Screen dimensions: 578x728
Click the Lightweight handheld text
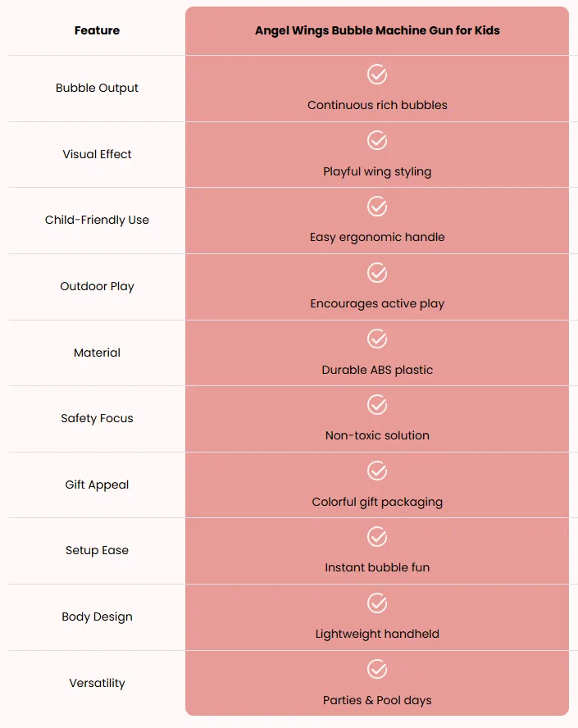tap(377, 635)
